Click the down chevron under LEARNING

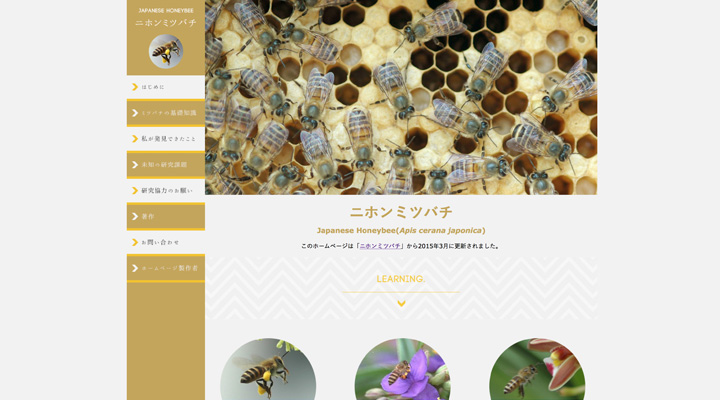401,303
